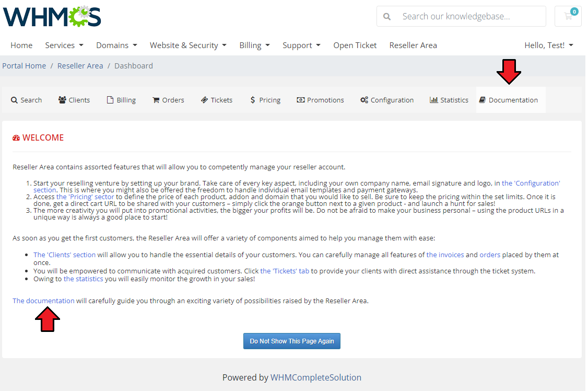Open Ticket from main navigation
588x391 pixels.
click(x=355, y=45)
